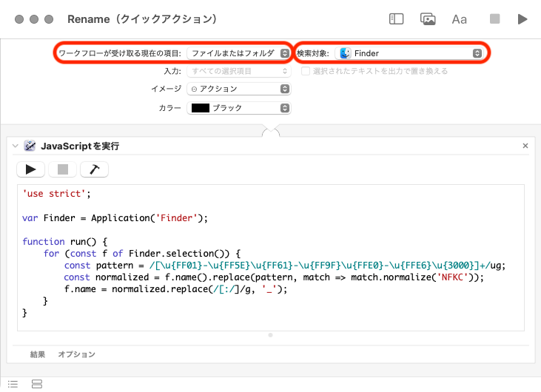The image size is (541, 392).
Task: Open the workflow receives items dropdown
Action: [238, 53]
